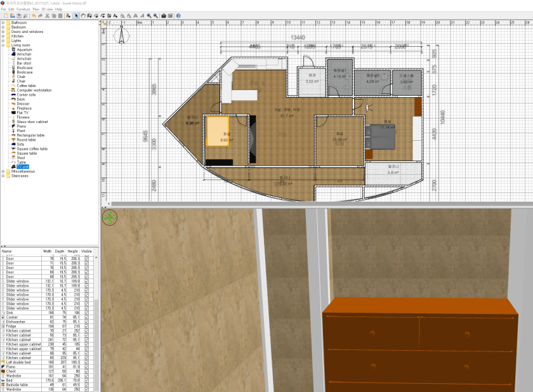Viewport: 533px width, 392px height.
Task: Sort furniture list by Width column header
Action: coord(48,251)
